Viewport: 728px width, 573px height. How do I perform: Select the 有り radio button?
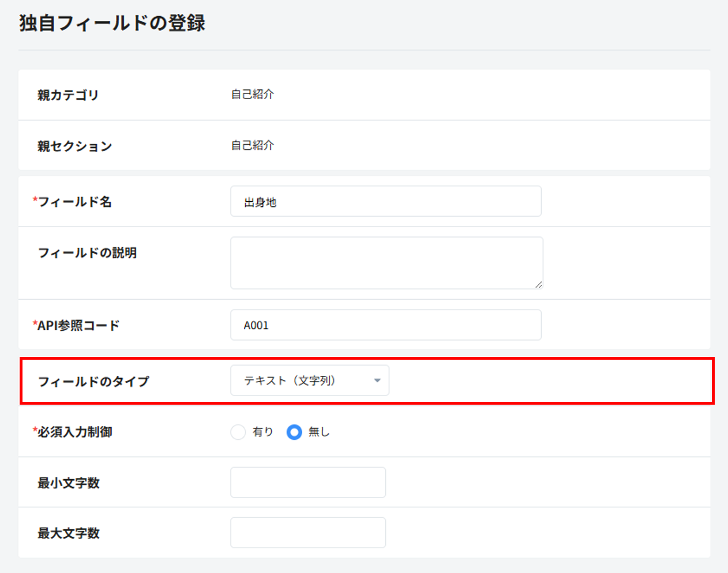pyautogui.click(x=238, y=432)
